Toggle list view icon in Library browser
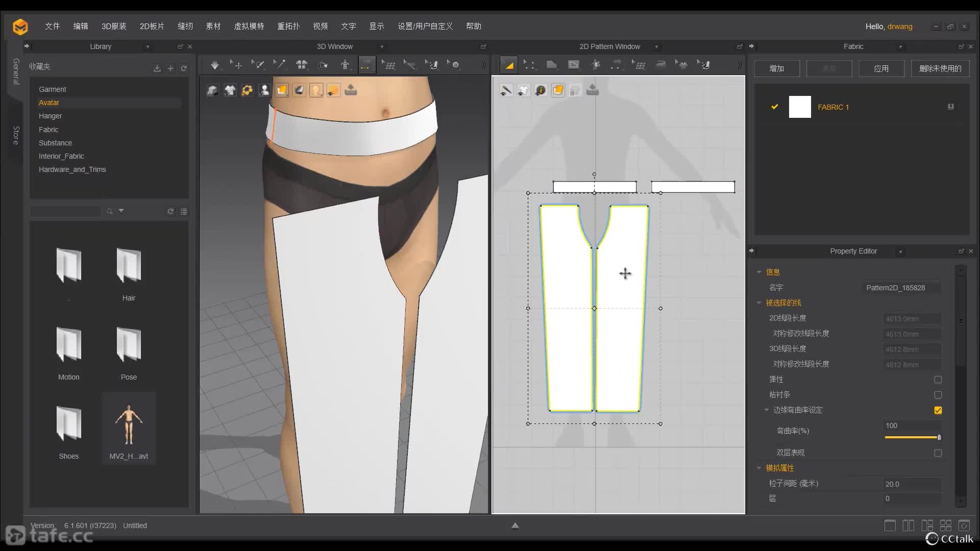980x551 pixels. click(x=184, y=211)
